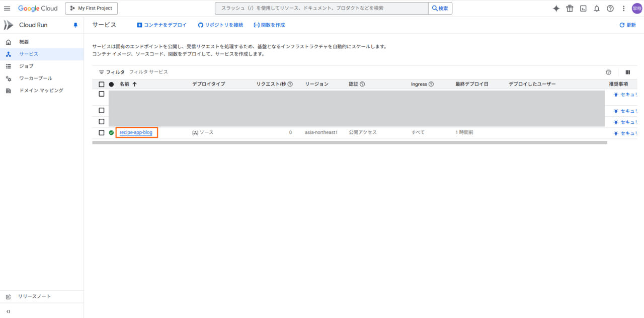Click the Gemini sparkle icon
Screen dimensions: 644x318
[x=556, y=9]
